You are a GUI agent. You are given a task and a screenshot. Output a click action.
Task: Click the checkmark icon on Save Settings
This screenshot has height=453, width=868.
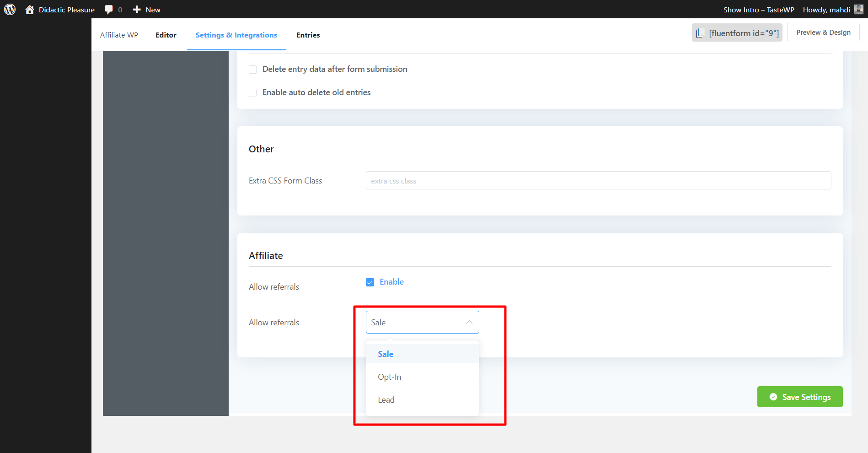click(x=773, y=397)
